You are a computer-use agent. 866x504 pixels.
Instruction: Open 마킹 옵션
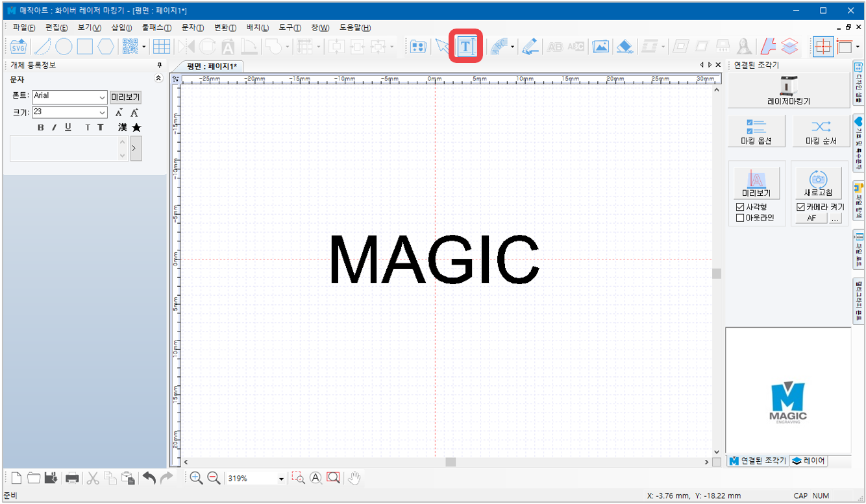pos(756,131)
